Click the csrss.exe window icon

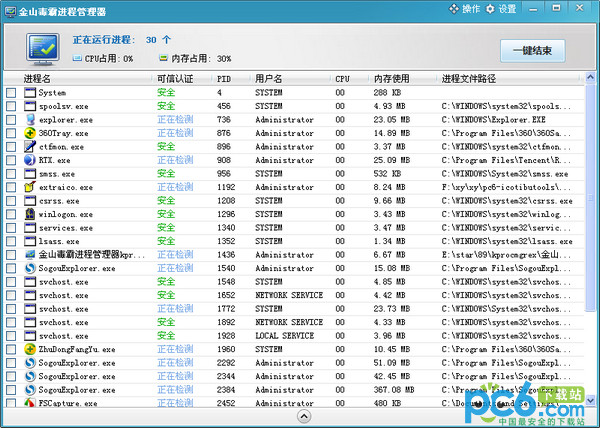click(30, 201)
